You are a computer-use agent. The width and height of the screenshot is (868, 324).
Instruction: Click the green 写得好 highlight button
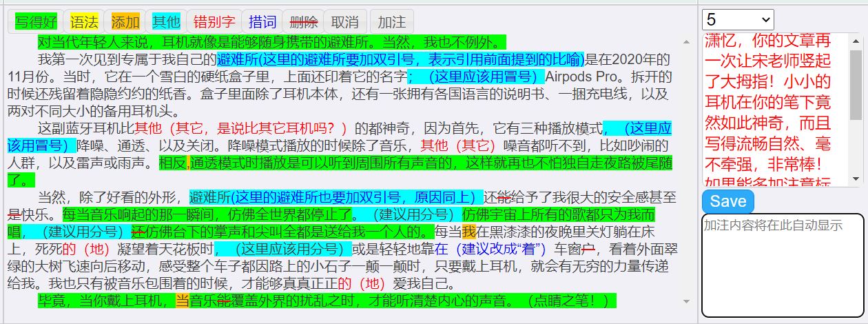point(36,21)
